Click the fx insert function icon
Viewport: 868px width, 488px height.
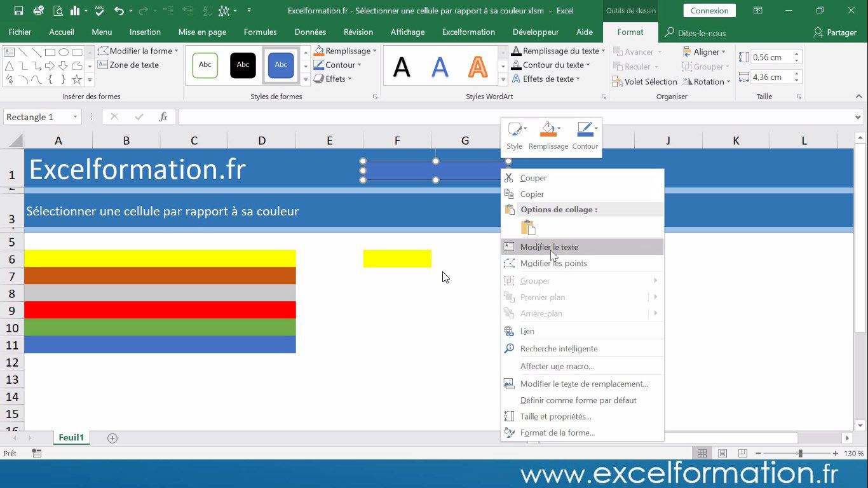(x=163, y=117)
